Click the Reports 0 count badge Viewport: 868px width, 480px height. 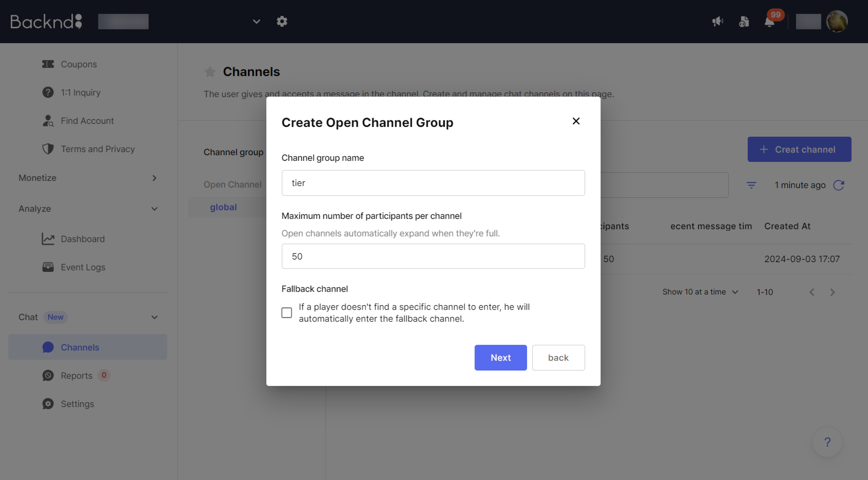click(x=104, y=375)
